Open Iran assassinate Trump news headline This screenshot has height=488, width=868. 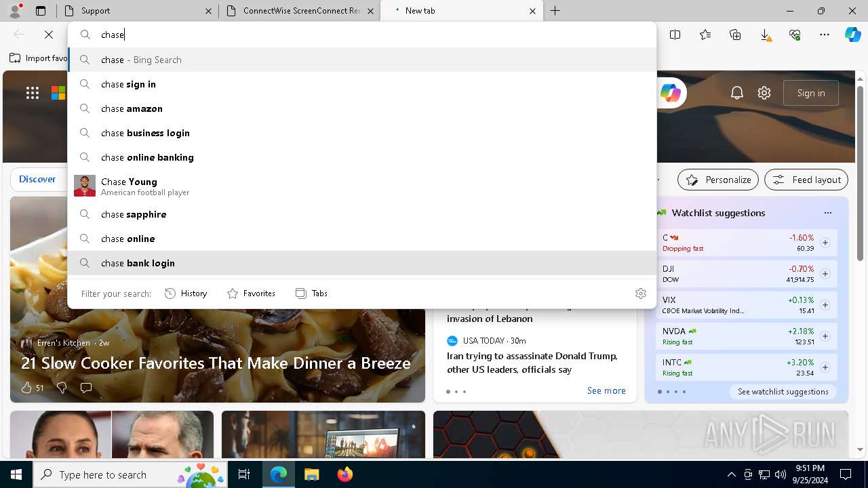(532, 363)
